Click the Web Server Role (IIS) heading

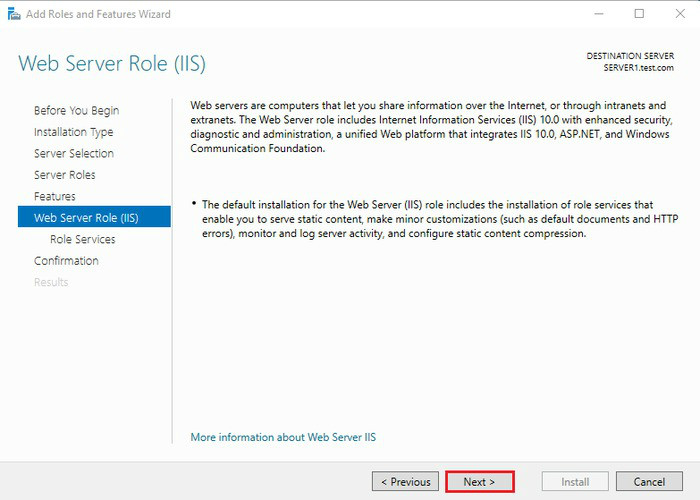112,64
